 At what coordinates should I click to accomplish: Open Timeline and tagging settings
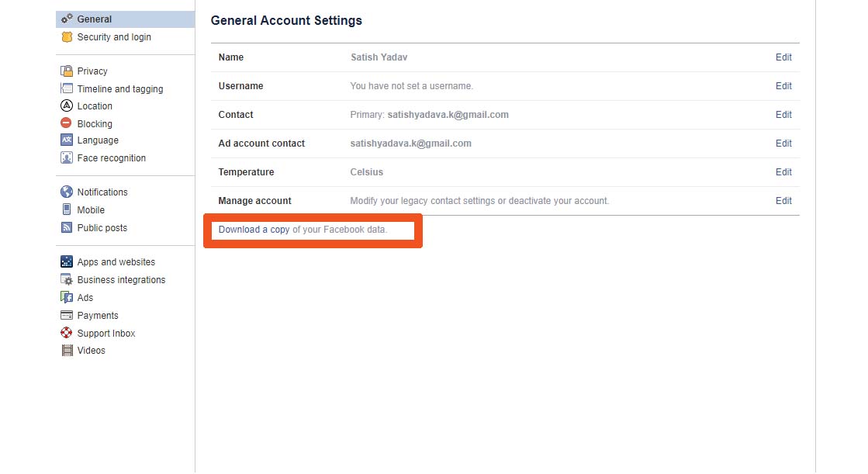tap(119, 89)
